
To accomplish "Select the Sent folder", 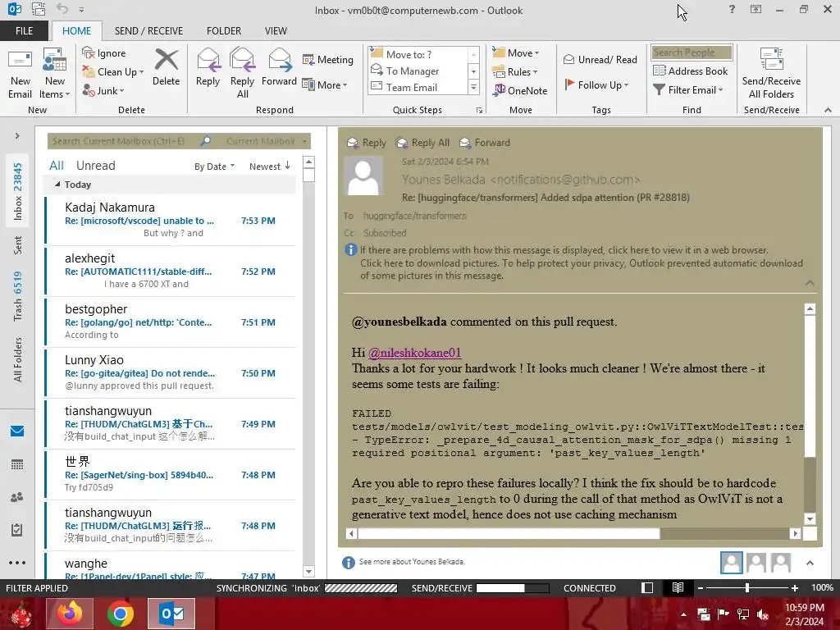I will point(18,245).
